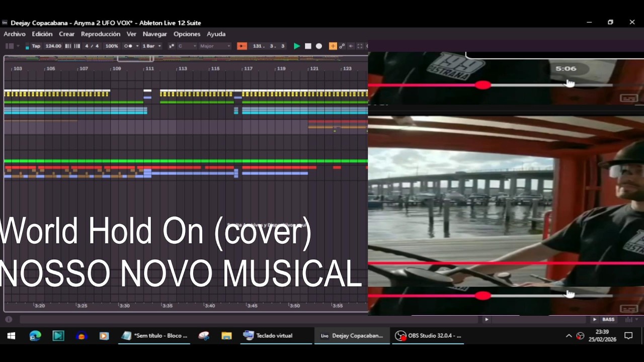Select the 124.00 tempo field
Viewport: 644px width, 362px height.
tap(53, 46)
